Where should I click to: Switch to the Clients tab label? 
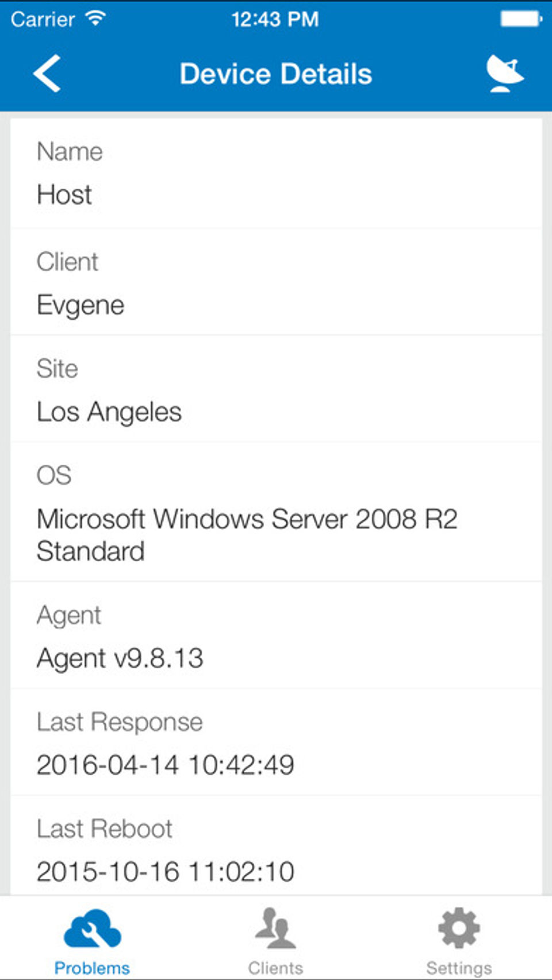tap(275, 968)
